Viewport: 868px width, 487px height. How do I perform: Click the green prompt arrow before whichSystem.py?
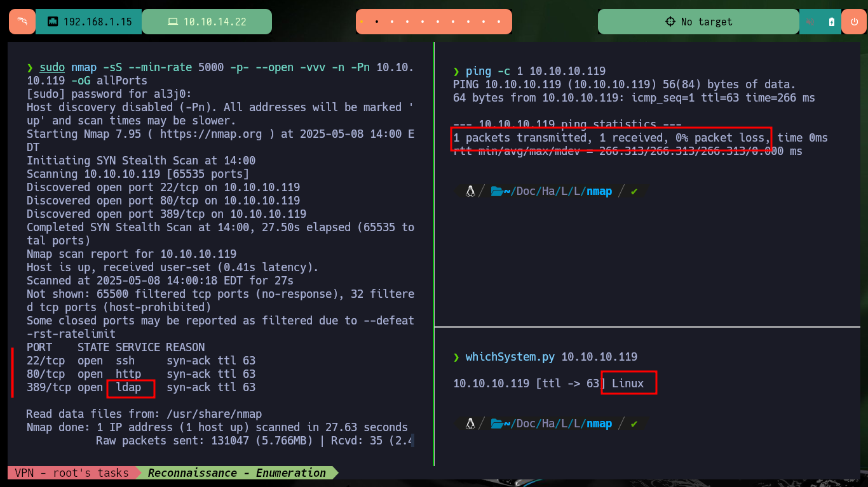tap(456, 357)
